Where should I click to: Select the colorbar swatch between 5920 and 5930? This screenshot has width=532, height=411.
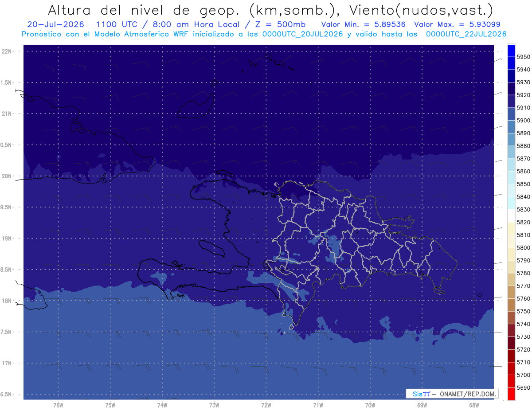[511, 89]
